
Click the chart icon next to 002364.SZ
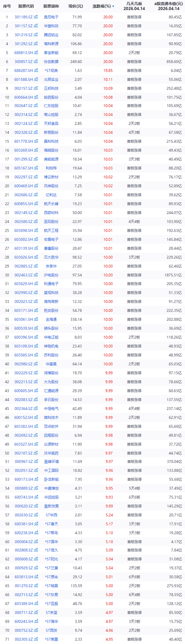tap(36, 408)
